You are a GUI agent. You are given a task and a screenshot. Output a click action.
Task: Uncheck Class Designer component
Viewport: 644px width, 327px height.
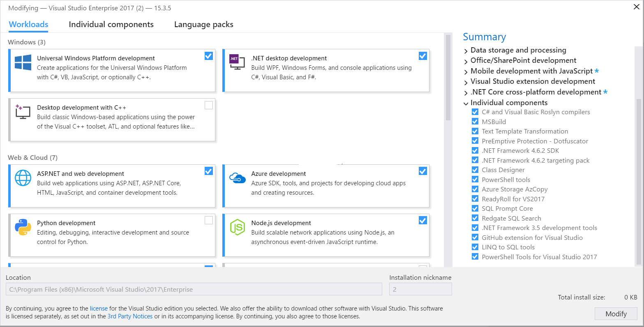click(475, 170)
